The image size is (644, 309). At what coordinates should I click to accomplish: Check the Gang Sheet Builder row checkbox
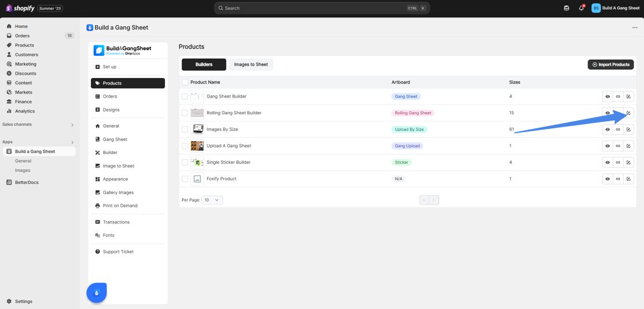(x=185, y=96)
